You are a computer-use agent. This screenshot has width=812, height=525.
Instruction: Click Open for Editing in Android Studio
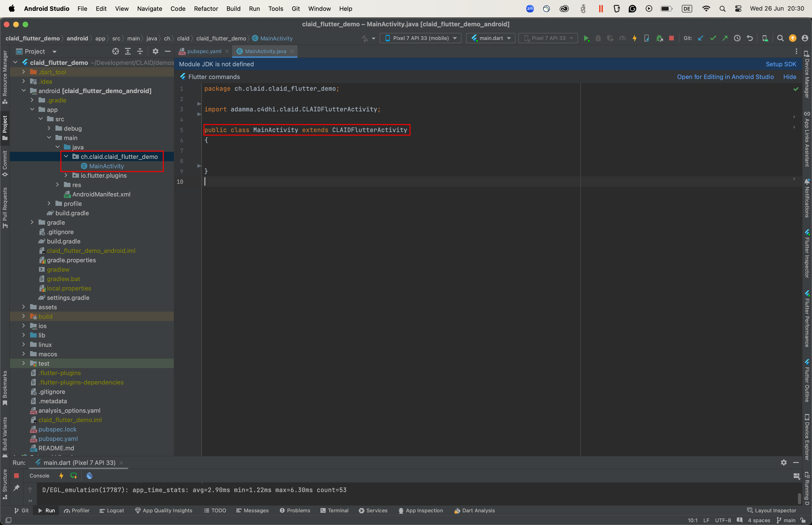[x=726, y=77]
